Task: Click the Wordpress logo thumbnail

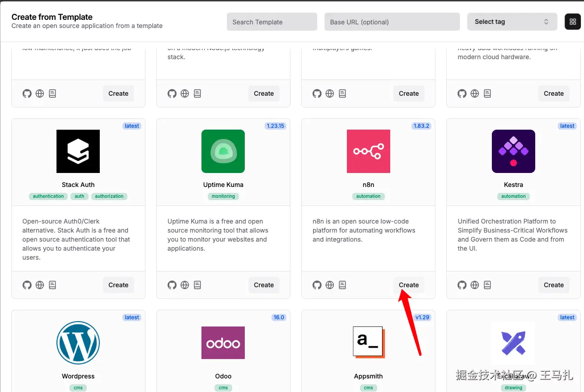Action: [78, 343]
